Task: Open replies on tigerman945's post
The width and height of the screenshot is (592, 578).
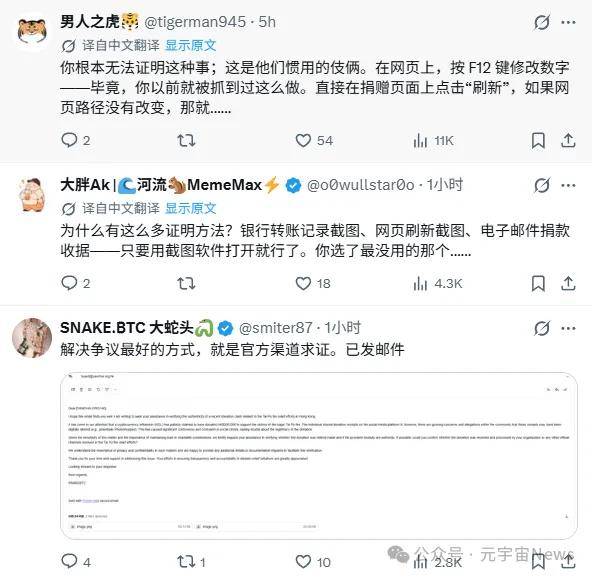Action: coord(76,140)
